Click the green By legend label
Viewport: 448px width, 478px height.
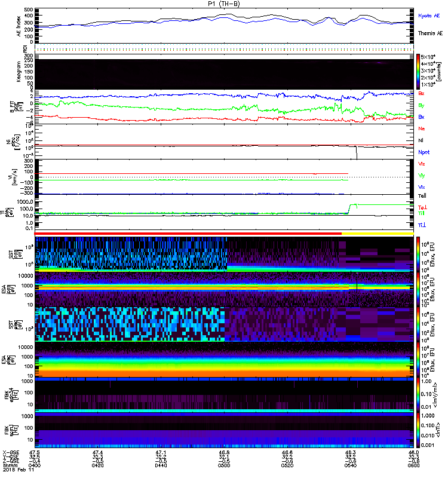click(421, 106)
